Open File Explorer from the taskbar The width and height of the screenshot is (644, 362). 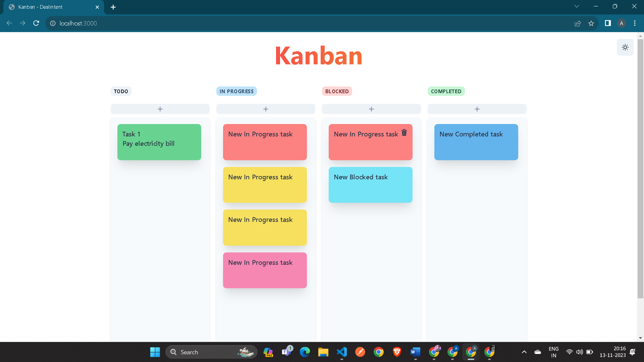[323, 352]
